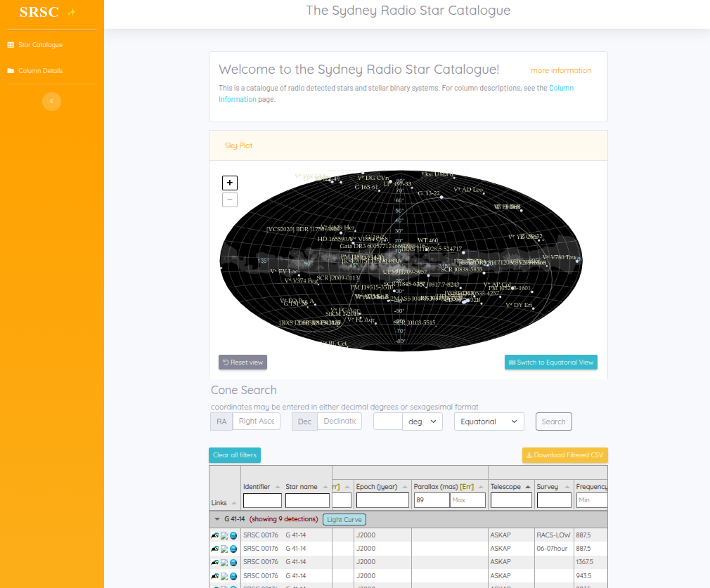Focus the Declination input
The width and height of the screenshot is (710, 588).
(339, 421)
